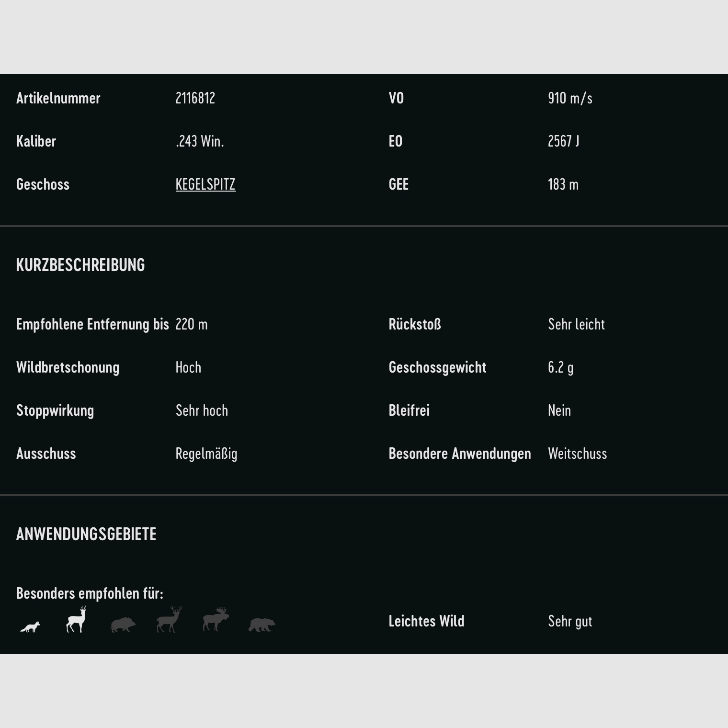Click the Artikelnummer value 2116812
Screen dimensions: 728x728
[195, 98]
